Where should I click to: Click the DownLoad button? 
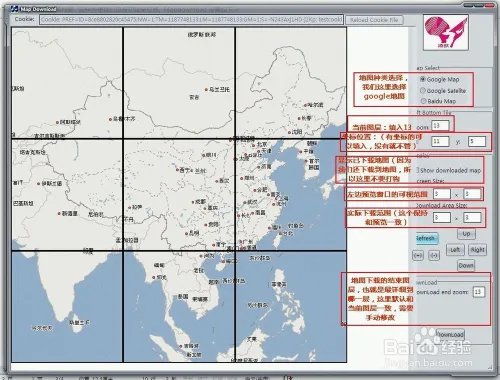(451, 334)
